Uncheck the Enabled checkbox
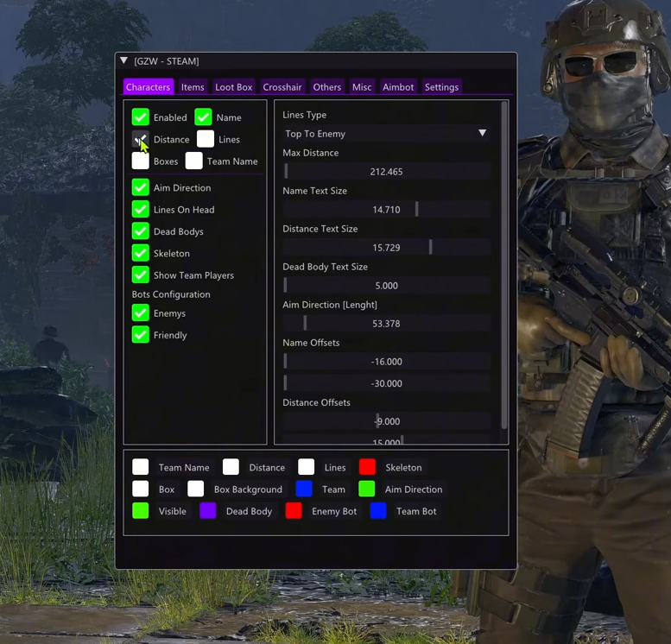671x644 pixels. 141,117
